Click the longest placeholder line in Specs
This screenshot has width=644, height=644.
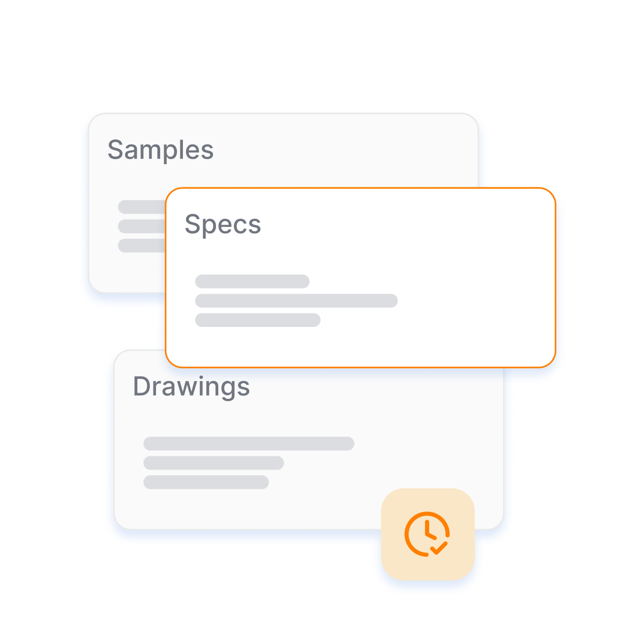(x=297, y=301)
